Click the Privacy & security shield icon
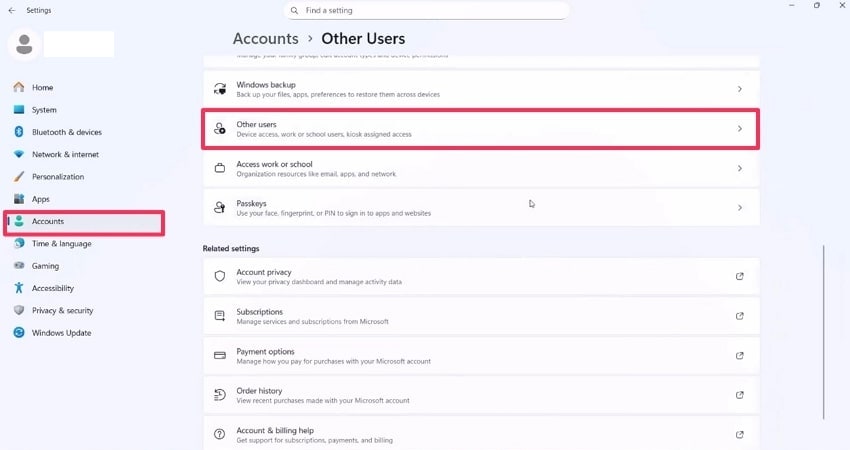850x450 pixels. [19, 310]
